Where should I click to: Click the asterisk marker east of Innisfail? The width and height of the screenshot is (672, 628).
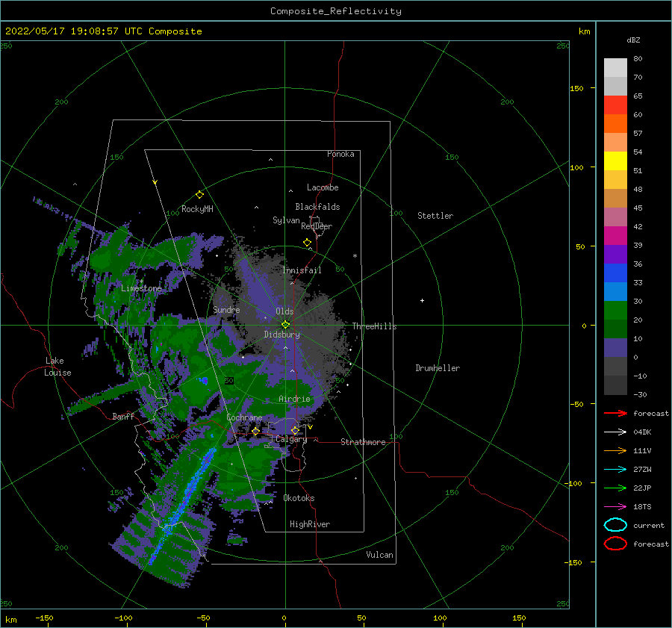355,256
